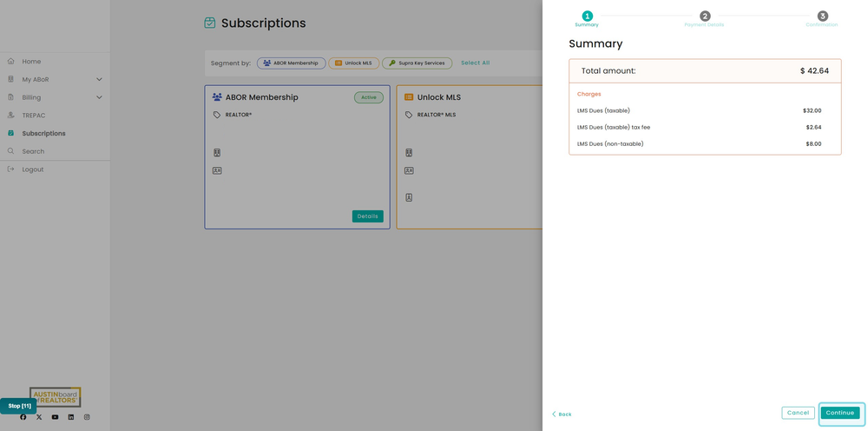The height and width of the screenshot is (431, 868).
Task: Click the building icon in ABOR Membership card
Action: (x=217, y=152)
